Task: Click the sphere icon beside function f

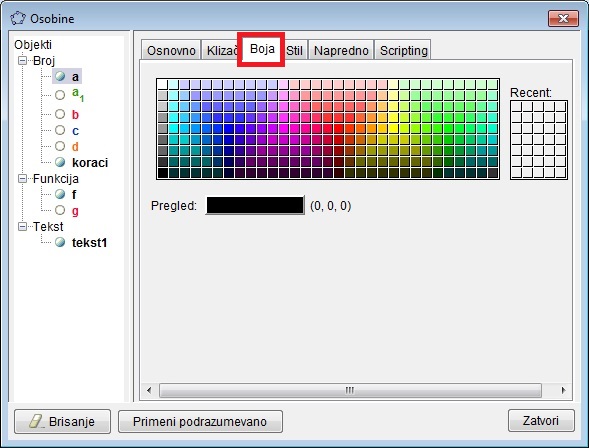Action: [x=60, y=194]
